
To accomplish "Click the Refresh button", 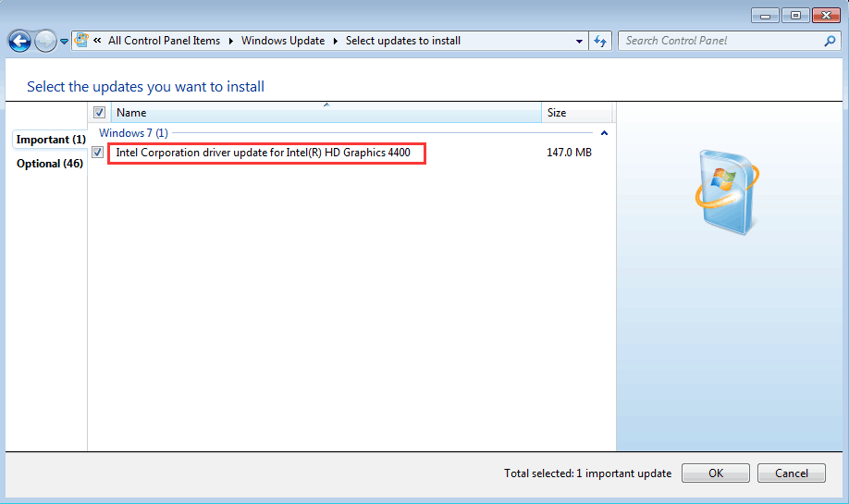I will click(600, 41).
